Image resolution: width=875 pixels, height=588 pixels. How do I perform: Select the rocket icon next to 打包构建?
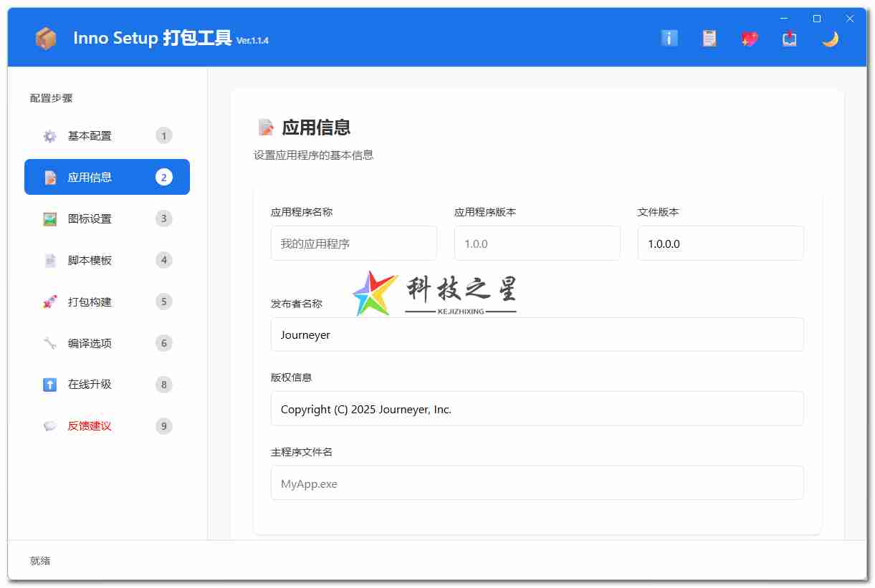point(49,302)
